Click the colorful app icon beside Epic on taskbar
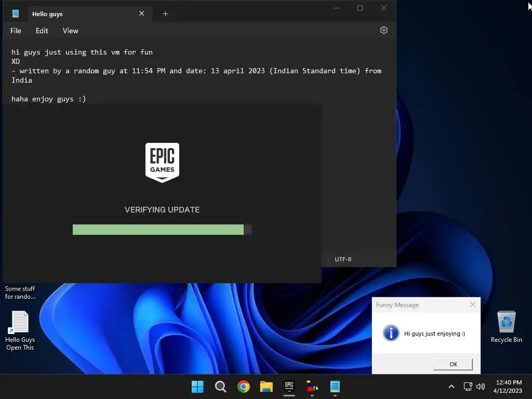 tap(312, 387)
